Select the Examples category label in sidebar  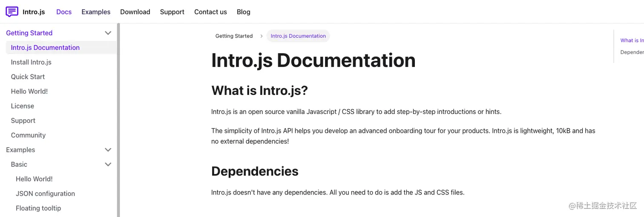pyautogui.click(x=20, y=150)
